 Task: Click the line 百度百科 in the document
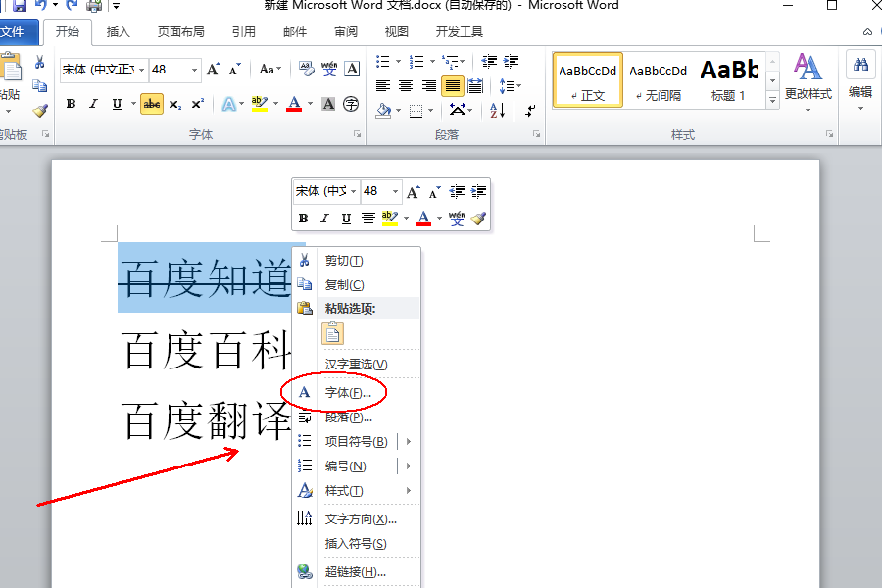206,350
